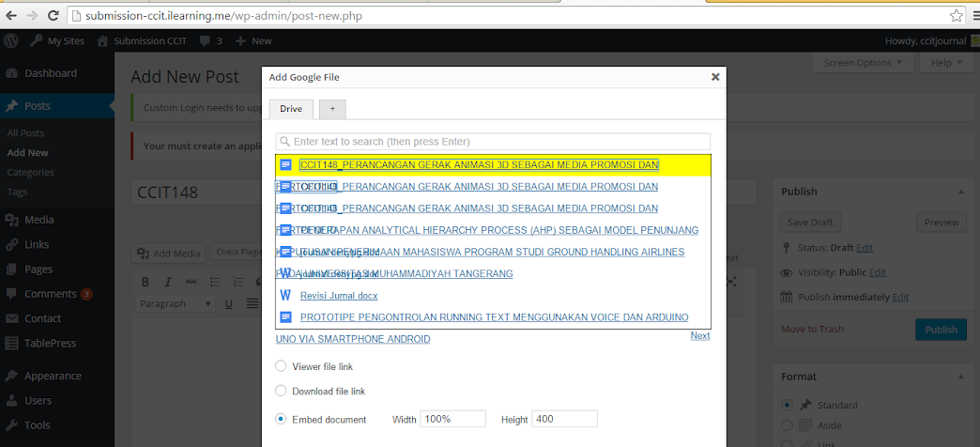Edit the post Status
This screenshot has height=447, width=980.
[x=865, y=248]
